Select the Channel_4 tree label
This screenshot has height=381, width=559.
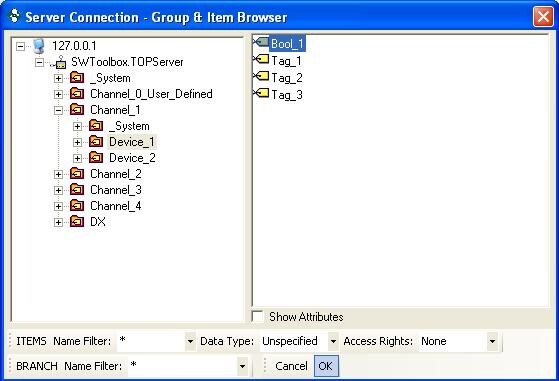pyautogui.click(x=116, y=206)
